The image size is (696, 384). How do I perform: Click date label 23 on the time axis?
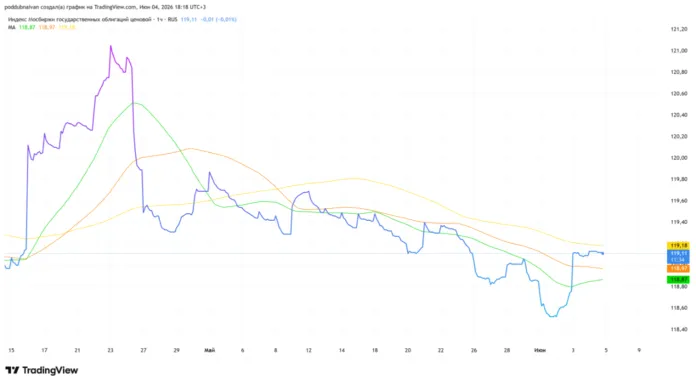click(111, 350)
